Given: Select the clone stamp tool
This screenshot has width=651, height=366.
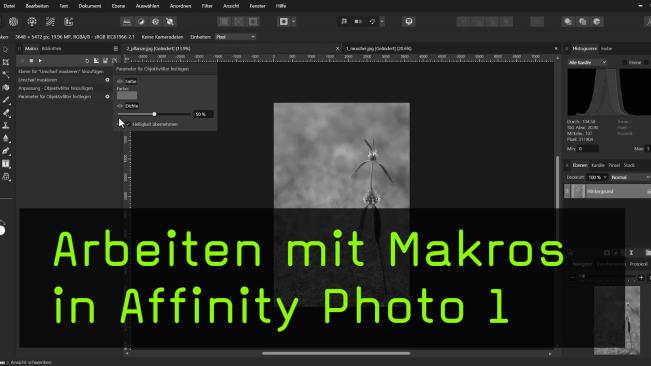Looking at the screenshot, I should click(6, 126).
